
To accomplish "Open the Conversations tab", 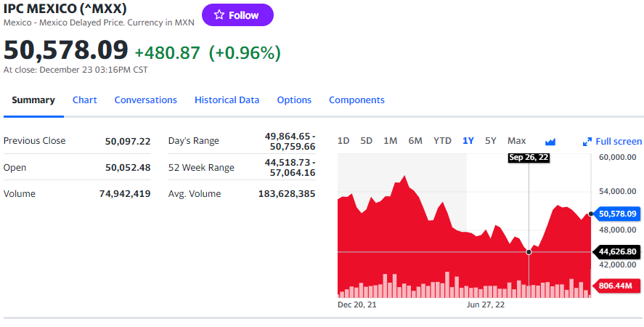I will coord(145,100).
